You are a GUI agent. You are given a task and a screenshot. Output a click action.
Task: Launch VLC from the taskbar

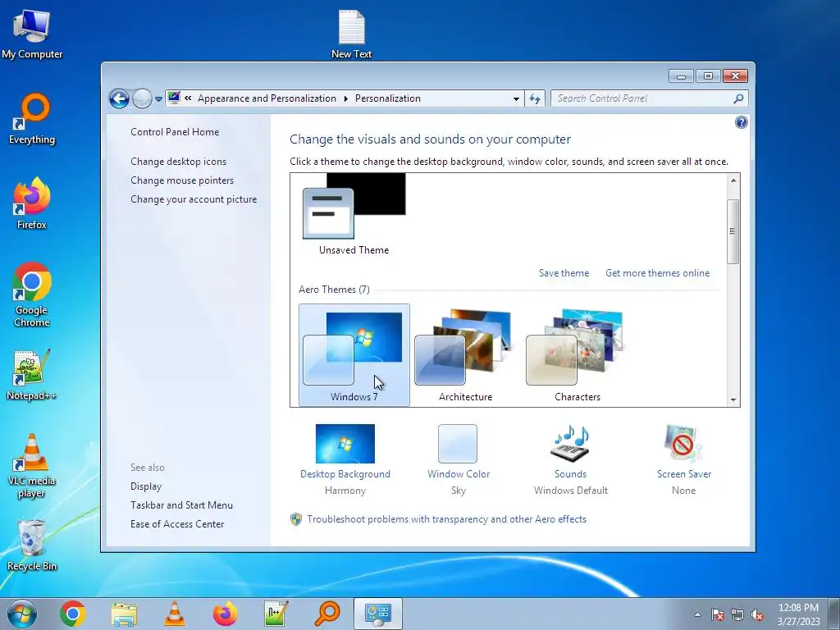point(175,614)
